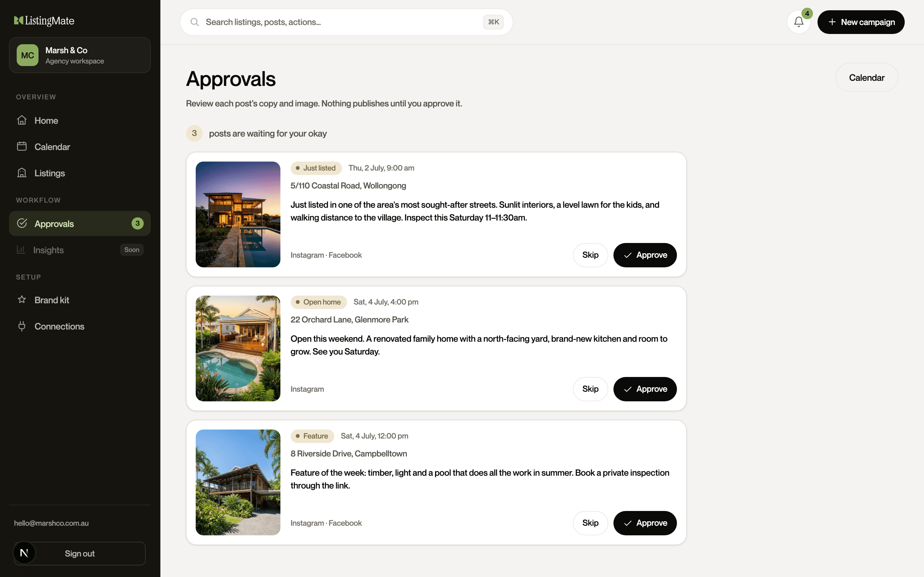Click the Sign out button
This screenshot has width=924, height=577.
(80, 553)
